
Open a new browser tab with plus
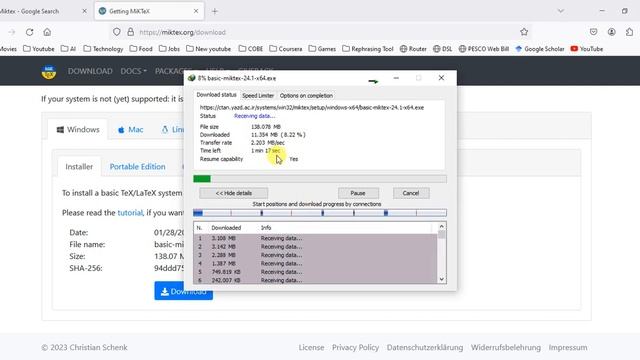[x=215, y=11]
